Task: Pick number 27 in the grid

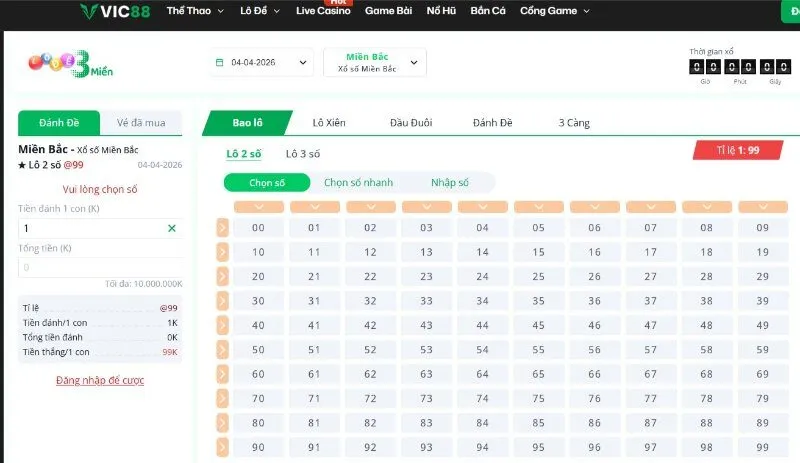Action: pyautogui.click(x=651, y=277)
